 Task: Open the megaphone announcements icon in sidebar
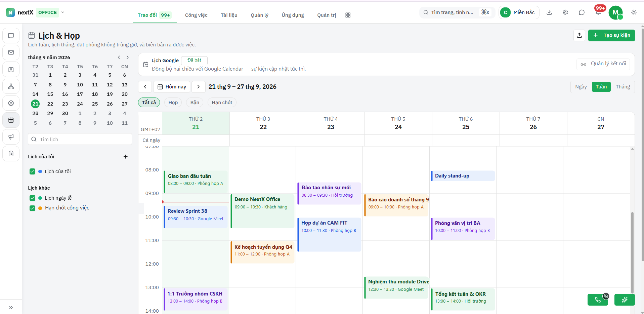click(11, 137)
